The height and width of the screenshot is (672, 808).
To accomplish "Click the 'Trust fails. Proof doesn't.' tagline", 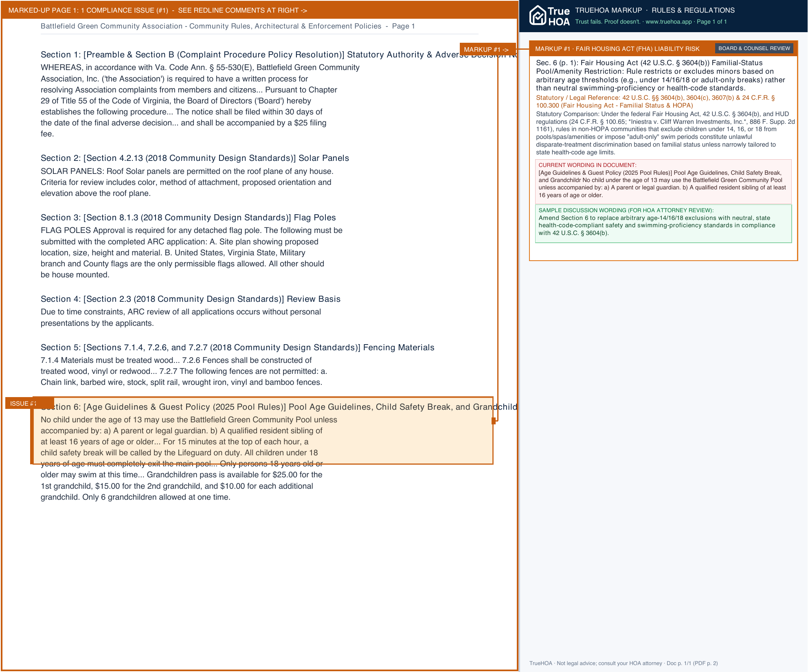I will coord(608,22).
